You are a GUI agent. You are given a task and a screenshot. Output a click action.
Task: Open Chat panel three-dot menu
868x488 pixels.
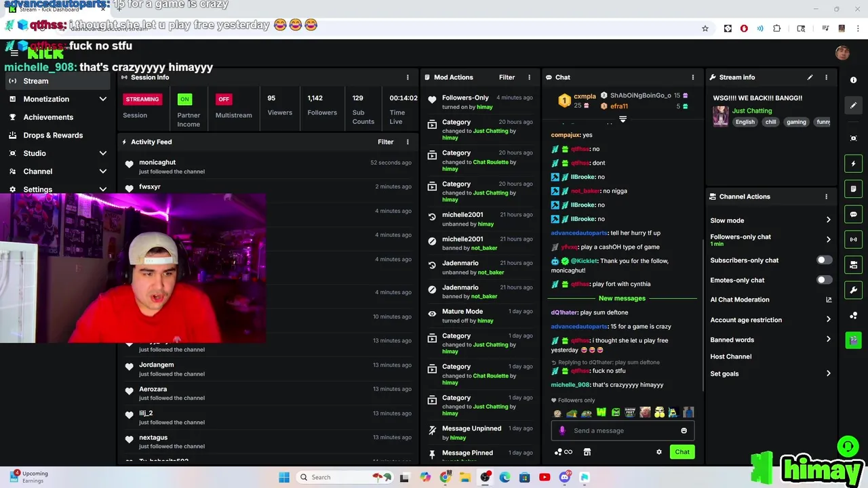coord(692,77)
